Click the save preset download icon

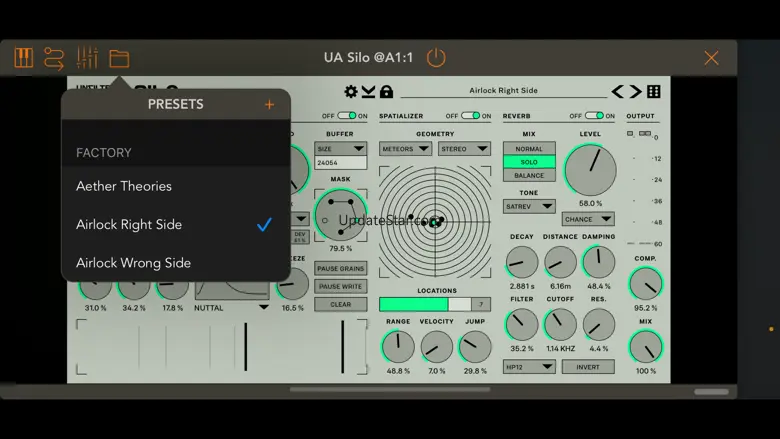pos(368,91)
